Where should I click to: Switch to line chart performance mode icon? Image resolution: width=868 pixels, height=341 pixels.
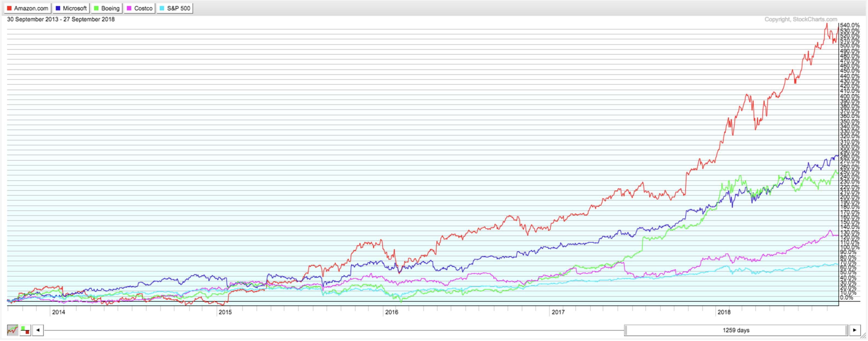click(x=13, y=330)
